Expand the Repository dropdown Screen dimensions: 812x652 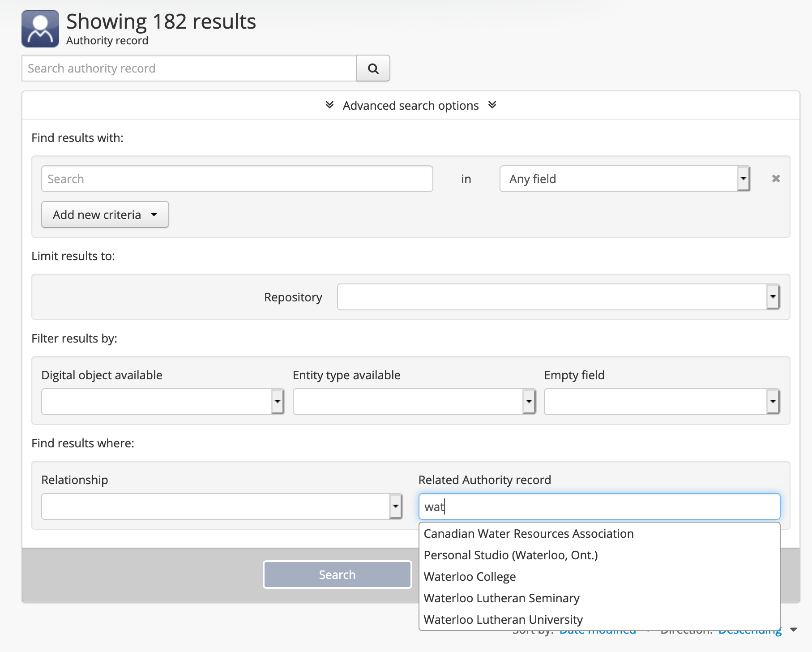(x=558, y=297)
